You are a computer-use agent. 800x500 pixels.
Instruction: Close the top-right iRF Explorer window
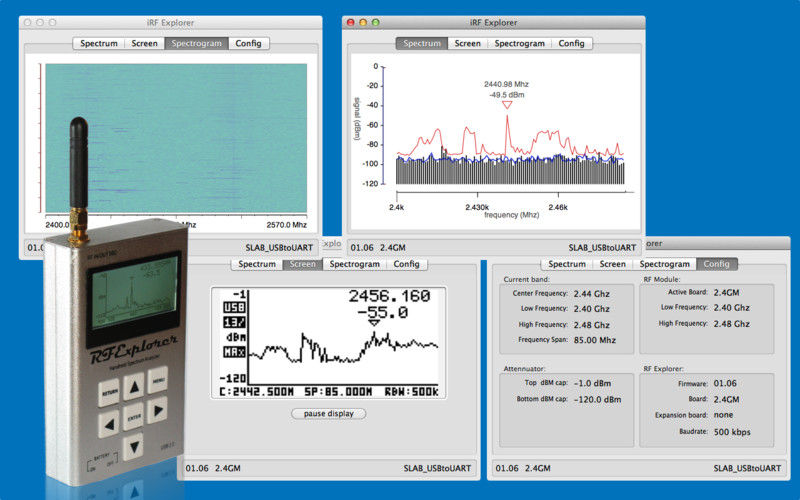coord(351,22)
